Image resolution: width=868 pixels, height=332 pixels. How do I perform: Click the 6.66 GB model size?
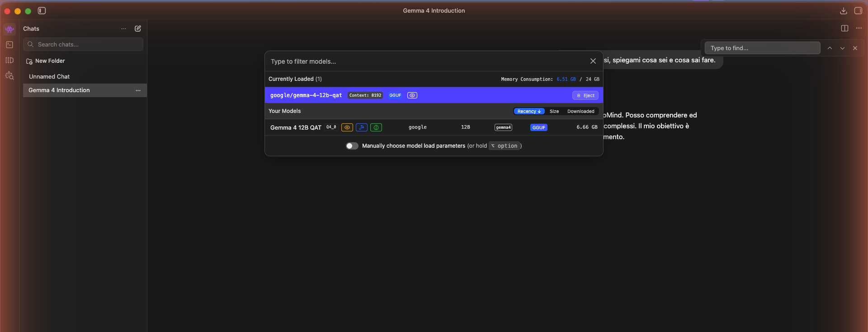click(x=587, y=127)
